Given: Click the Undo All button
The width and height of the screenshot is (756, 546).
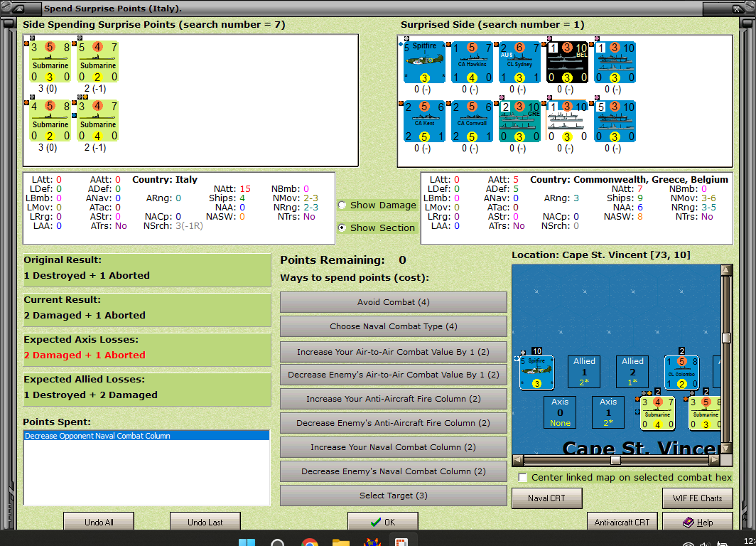Looking at the screenshot, I should point(99,521).
